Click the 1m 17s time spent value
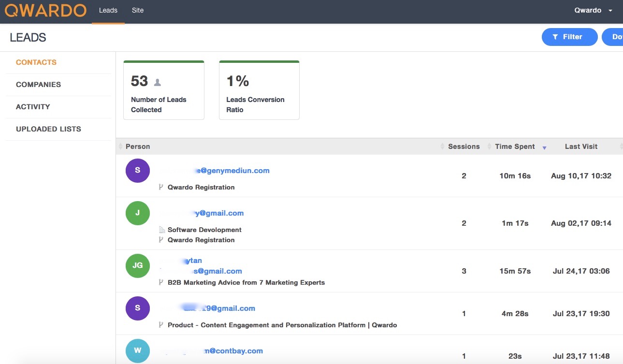This screenshot has height=364, width=623. [x=515, y=223]
